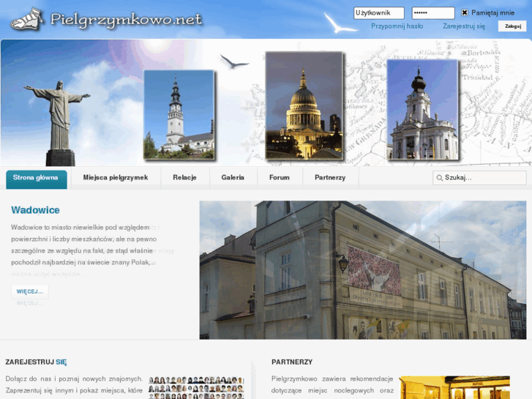
Task: Click the Szukaj search field
Action: coord(479,178)
